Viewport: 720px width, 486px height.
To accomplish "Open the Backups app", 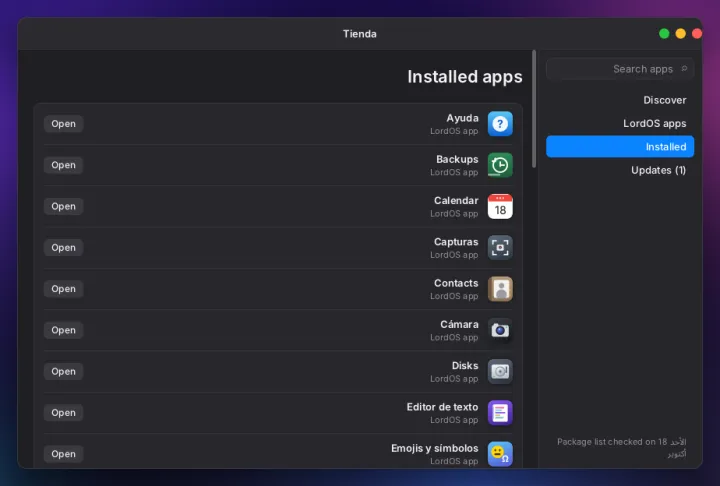I will pos(63,165).
